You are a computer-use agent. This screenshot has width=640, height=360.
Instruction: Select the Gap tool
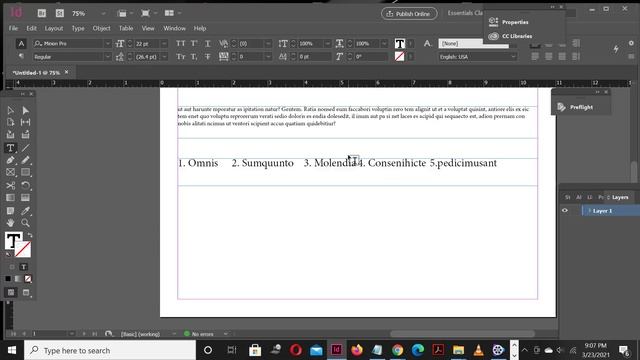click(x=25, y=122)
